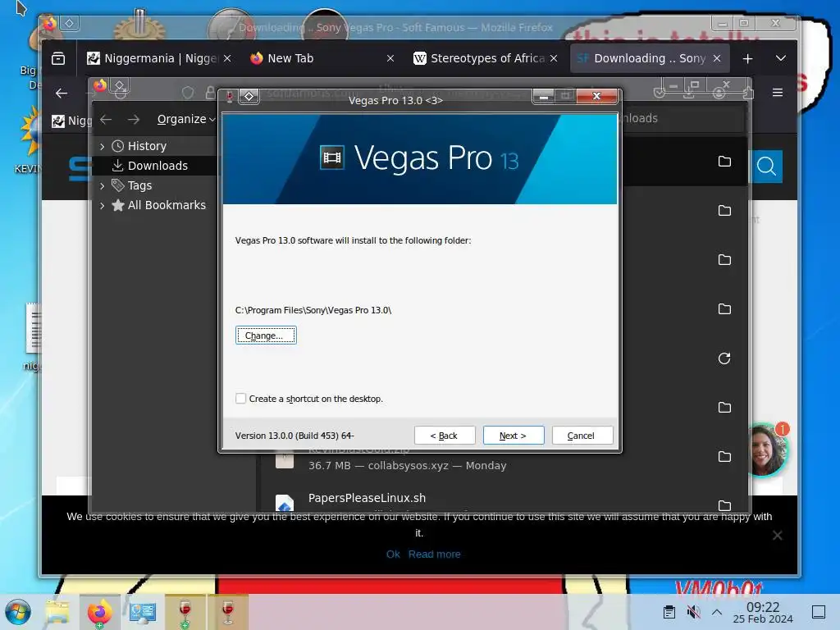Go back a page in Firefox
The width and height of the screenshot is (840, 630).
(62, 94)
